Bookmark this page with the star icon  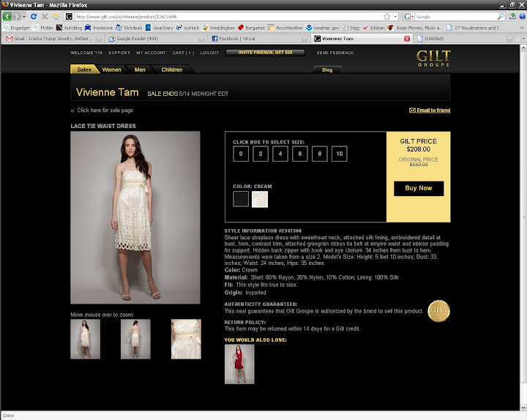coord(387,17)
